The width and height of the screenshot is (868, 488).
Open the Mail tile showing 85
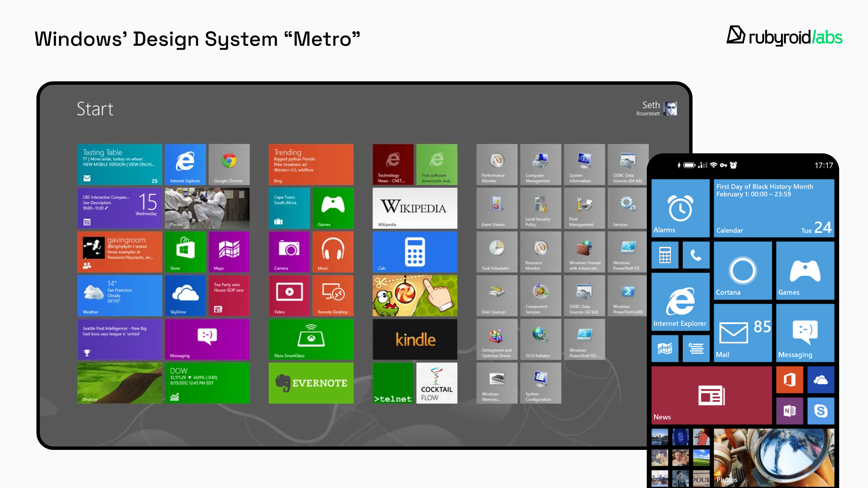tap(743, 333)
